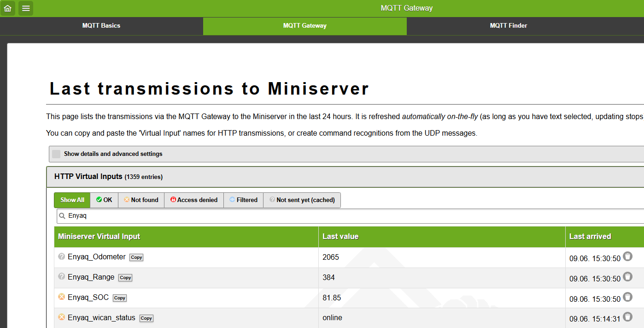644x328 pixels.
Task: Filter entries by Access denied
Action: click(x=194, y=200)
